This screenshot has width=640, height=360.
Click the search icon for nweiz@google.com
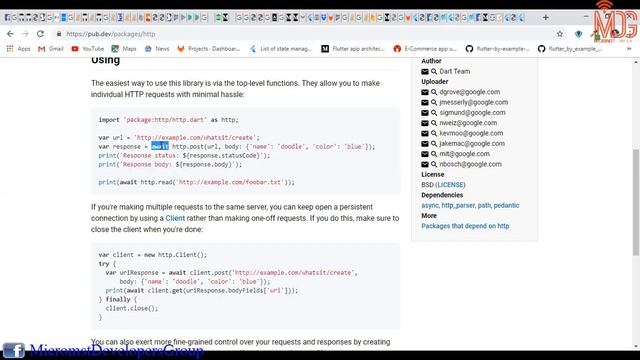click(434, 123)
